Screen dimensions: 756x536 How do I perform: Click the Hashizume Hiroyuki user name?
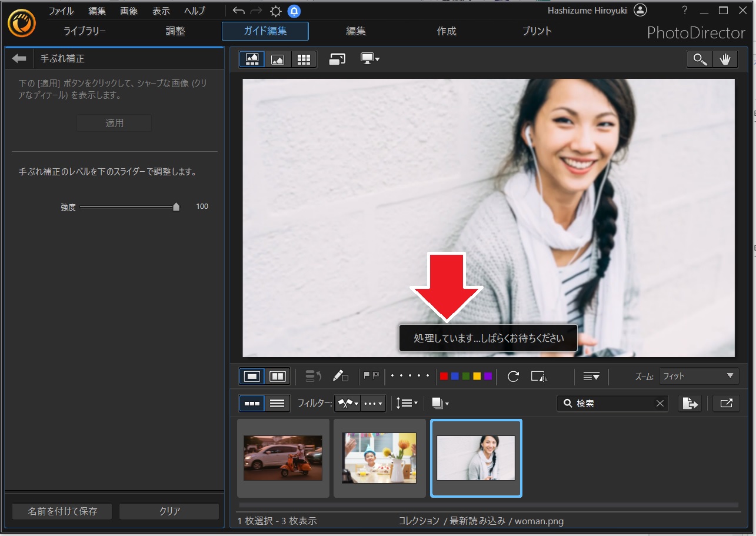coord(587,11)
